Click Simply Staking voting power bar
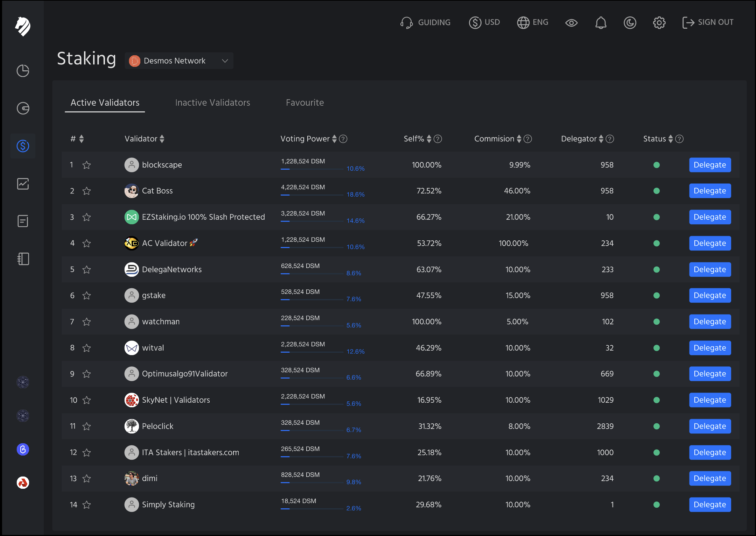The height and width of the screenshot is (536, 756). click(312, 509)
